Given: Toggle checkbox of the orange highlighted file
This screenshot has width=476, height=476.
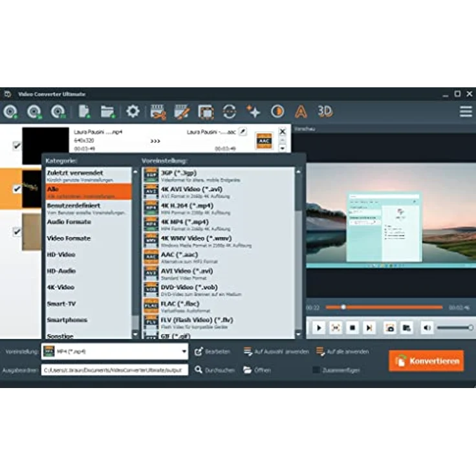Looking at the screenshot, I should pos(17,189).
